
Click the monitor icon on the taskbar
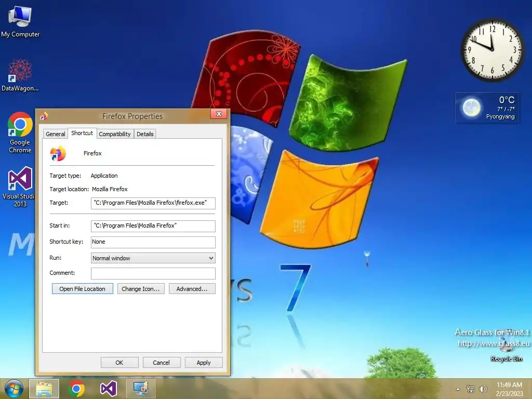pyautogui.click(x=141, y=389)
